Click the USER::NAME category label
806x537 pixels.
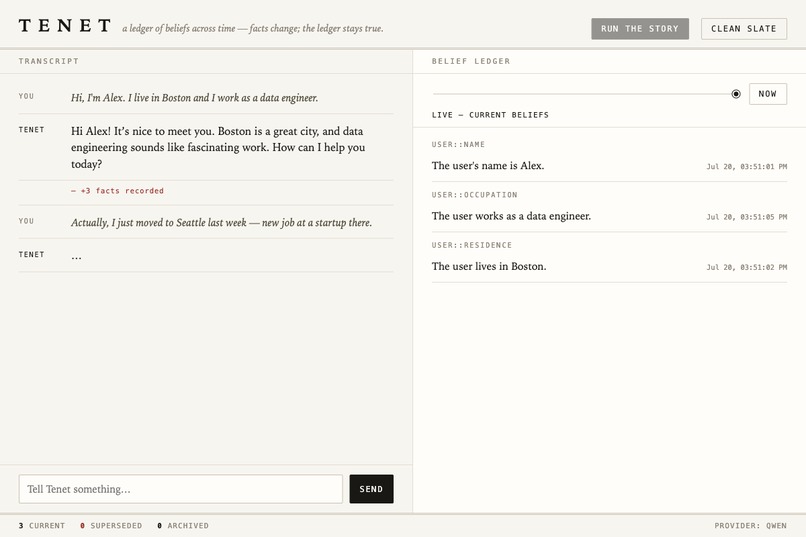point(459,144)
